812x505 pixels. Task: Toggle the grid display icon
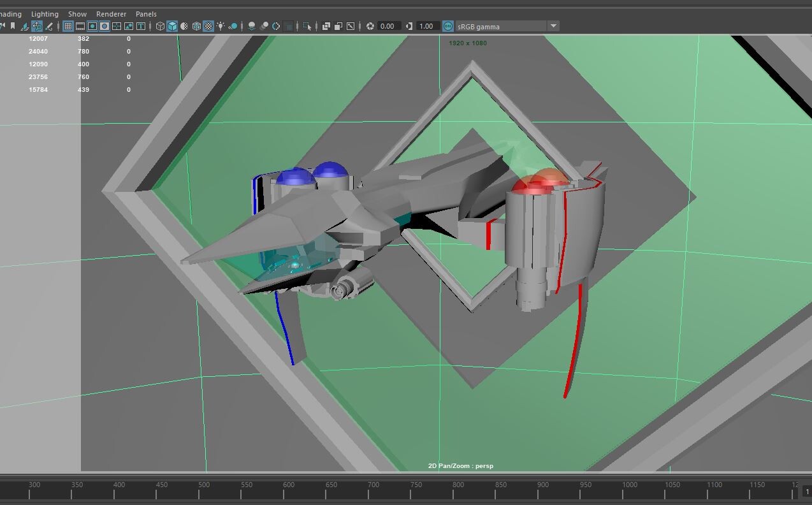69,26
